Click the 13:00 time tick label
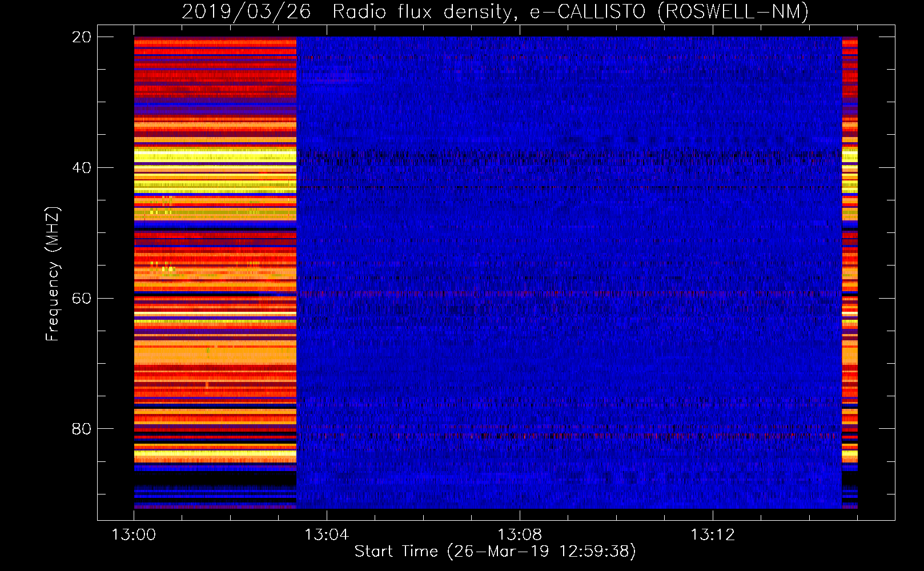 [x=134, y=535]
